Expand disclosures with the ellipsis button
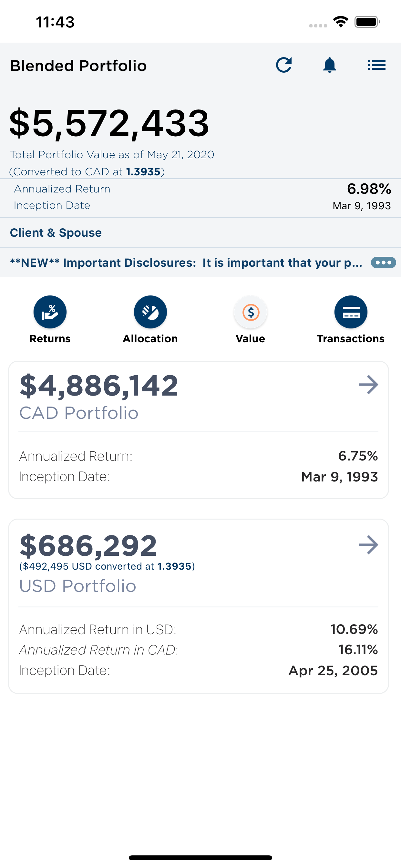401x868 pixels. coord(383,263)
